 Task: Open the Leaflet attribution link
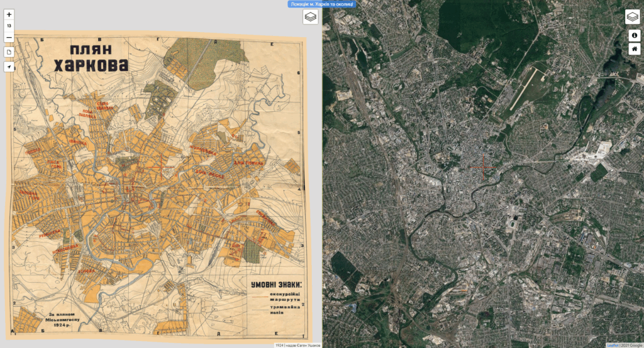coord(613,345)
